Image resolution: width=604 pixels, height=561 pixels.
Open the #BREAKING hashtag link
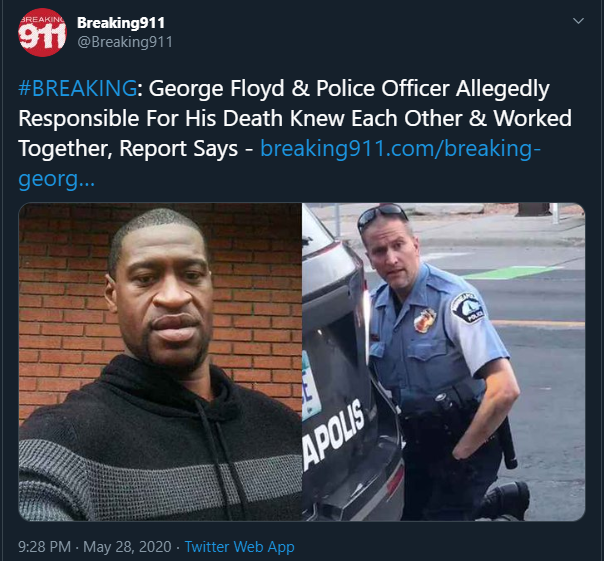(x=77, y=88)
